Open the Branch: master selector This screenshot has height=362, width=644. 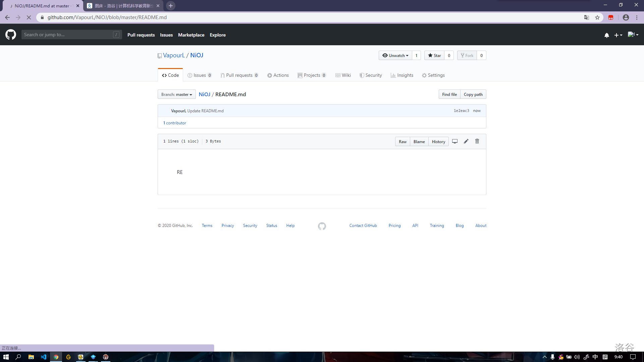pos(177,95)
